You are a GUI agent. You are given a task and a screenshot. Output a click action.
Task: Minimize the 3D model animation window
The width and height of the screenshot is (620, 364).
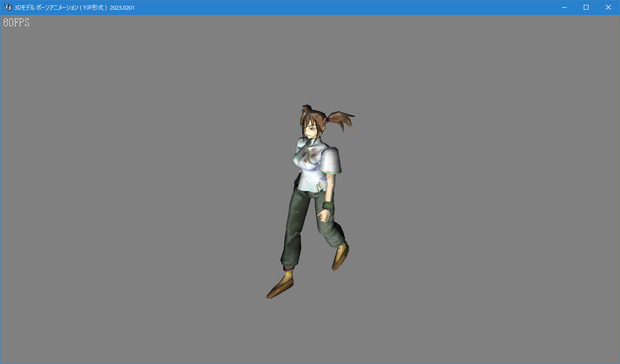[x=564, y=8]
